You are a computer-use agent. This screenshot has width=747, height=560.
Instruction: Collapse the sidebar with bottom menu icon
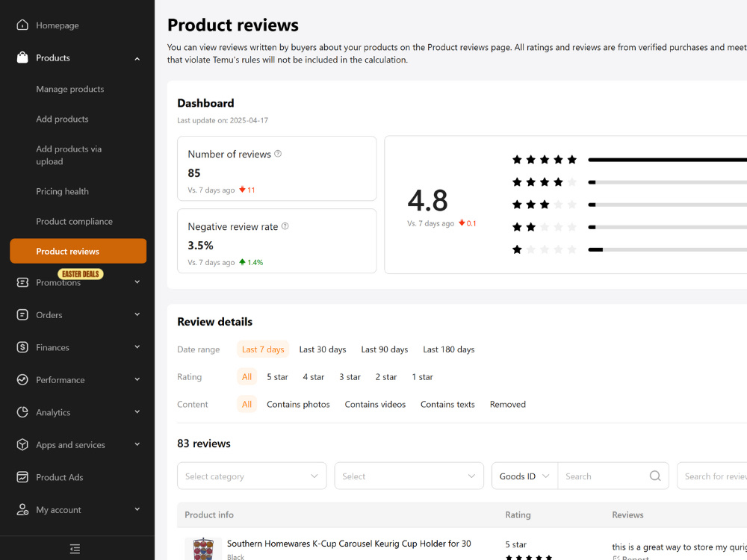pyautogui.click(x=75, y=549)
